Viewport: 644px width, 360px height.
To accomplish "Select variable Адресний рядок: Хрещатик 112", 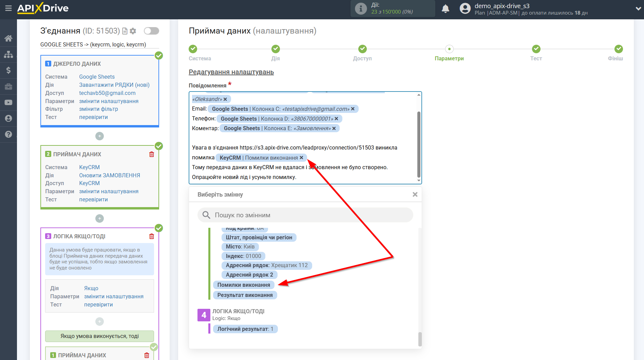I will click(267, 265).
